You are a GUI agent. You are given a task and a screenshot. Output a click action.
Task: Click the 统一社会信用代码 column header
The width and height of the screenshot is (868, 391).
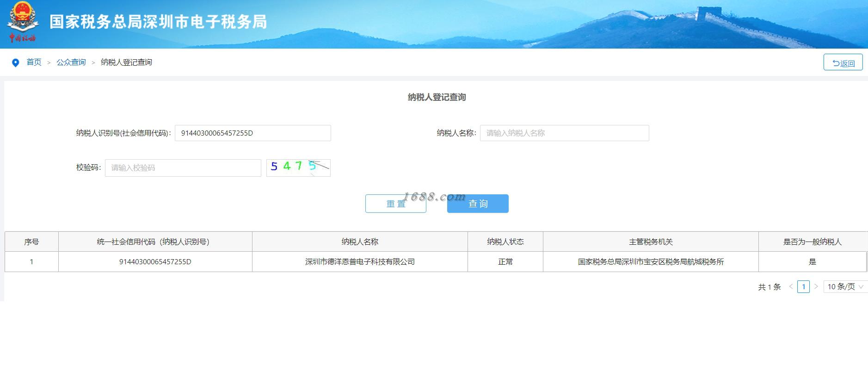coord(155,242)
